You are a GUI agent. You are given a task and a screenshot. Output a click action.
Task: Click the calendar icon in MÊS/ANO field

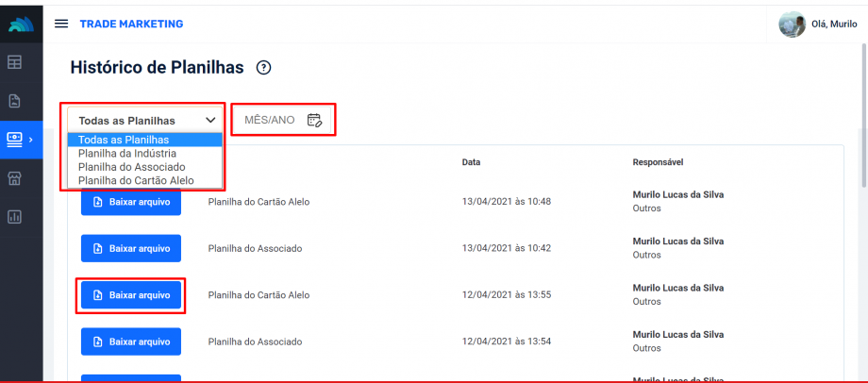315,120
